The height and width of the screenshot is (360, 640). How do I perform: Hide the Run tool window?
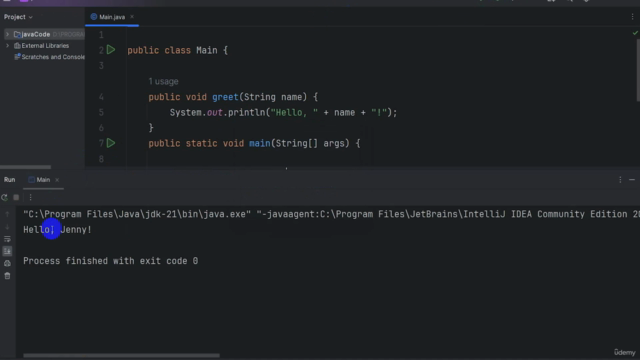[632, 180]
